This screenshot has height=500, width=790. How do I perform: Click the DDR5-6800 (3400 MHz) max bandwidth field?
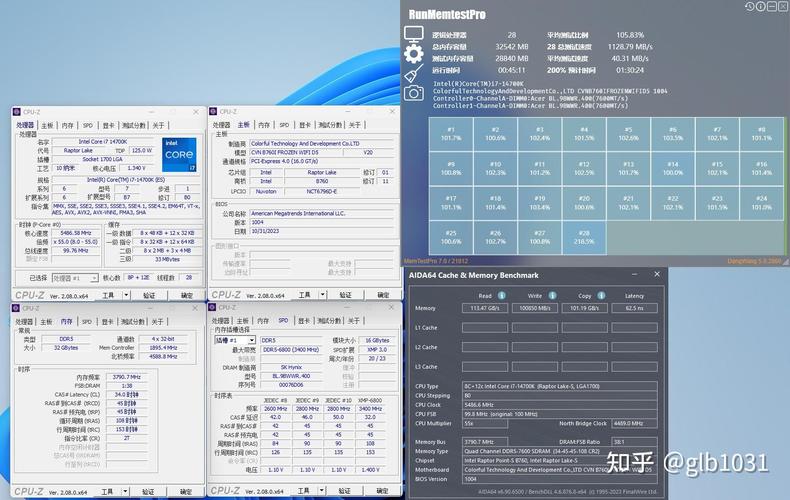291,350
